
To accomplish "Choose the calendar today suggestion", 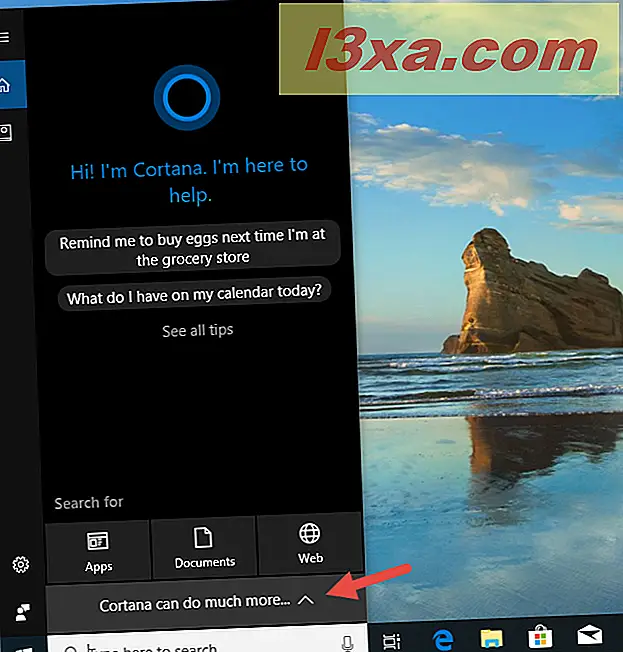I will pos(194,294).
